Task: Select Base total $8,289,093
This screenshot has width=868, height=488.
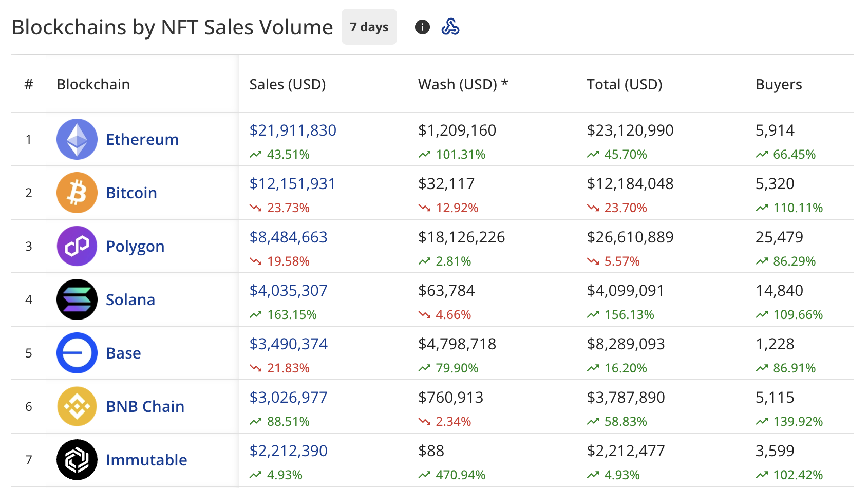Action: coord(626,344)
